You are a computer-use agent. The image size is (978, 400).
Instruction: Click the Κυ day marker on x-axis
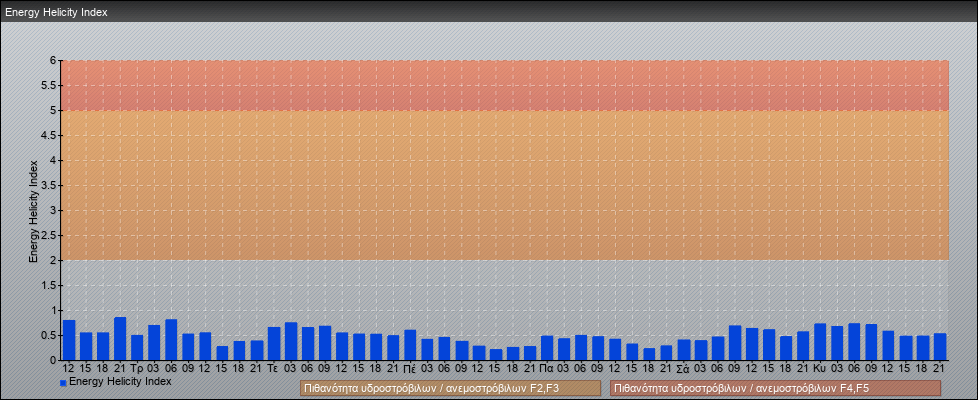[x=820, y=368]
